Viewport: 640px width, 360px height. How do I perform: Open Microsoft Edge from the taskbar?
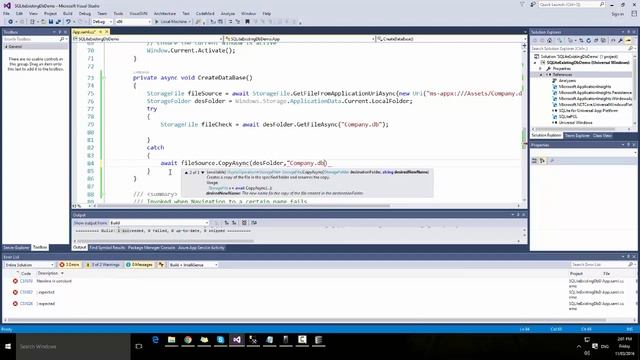pos(156,340)
